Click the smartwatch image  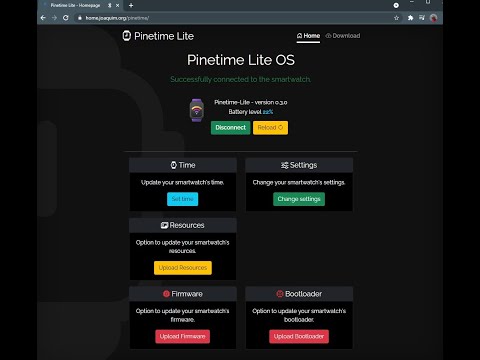point(197,110)
